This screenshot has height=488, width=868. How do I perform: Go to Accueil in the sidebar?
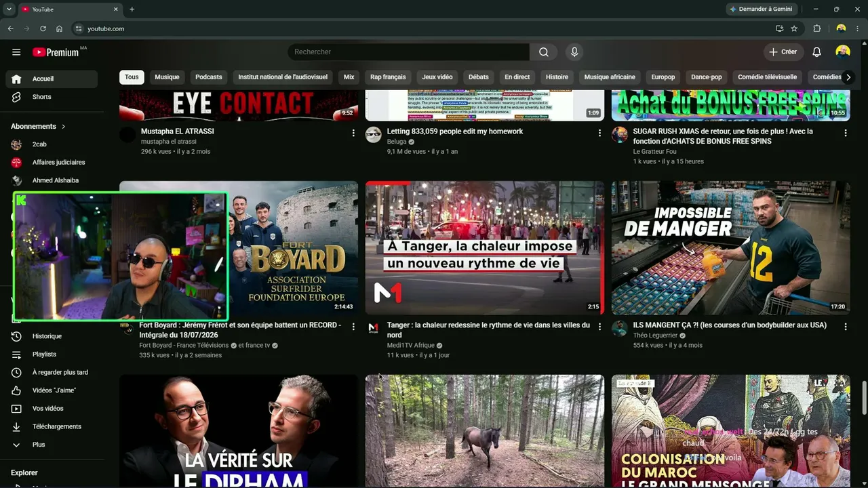click(52, 79)
